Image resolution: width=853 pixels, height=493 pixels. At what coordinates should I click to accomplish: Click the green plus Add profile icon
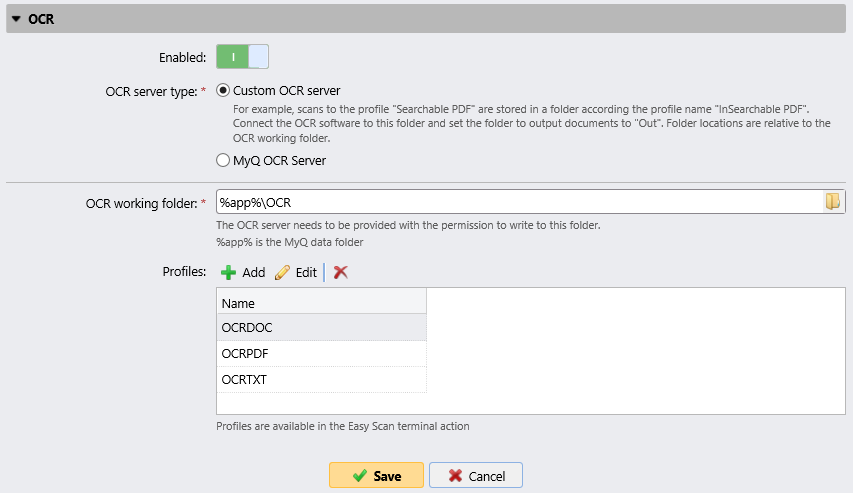pos(228,273)
